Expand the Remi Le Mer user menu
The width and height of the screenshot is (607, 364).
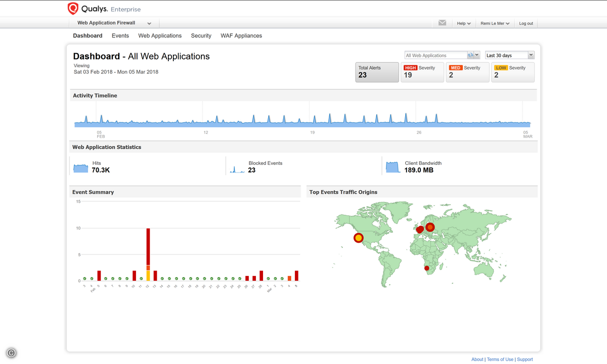click(495, 23)
